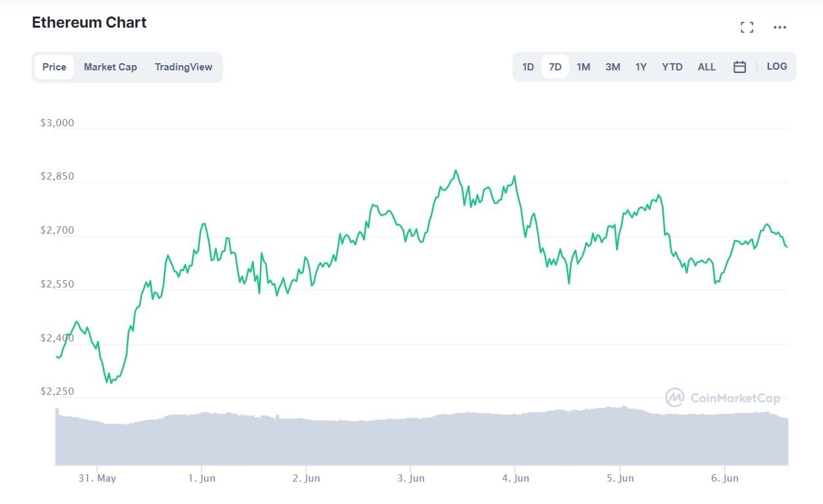Click the CoinMarketCap watermark logo
This screenshot has width=823, height=504.
point(722,397)
